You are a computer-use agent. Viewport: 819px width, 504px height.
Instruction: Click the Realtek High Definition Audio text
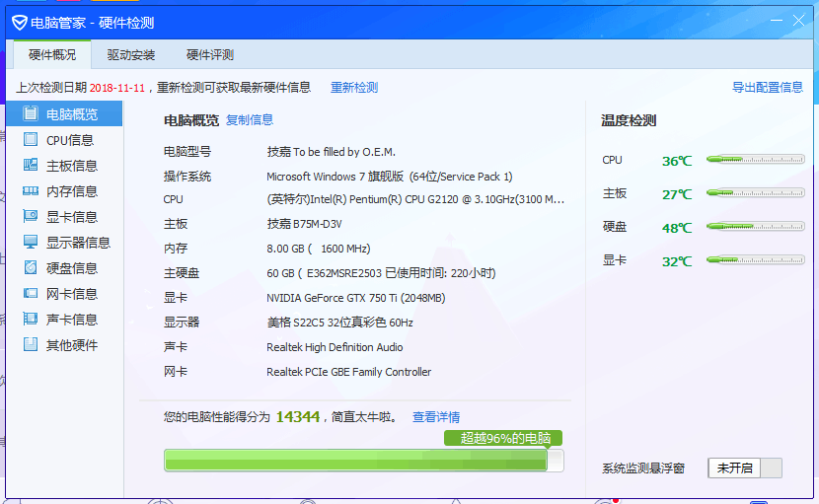click(335, 347)
